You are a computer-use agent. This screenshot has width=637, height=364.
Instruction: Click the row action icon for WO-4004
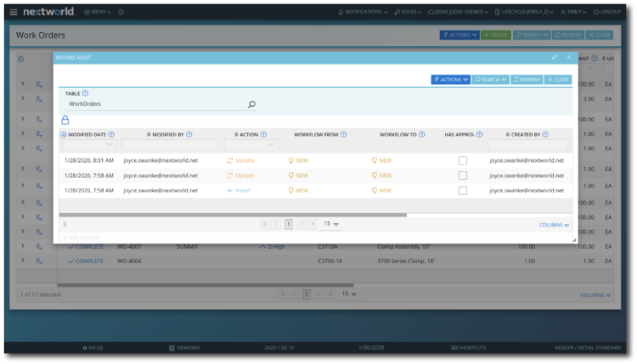pos(39,261)
